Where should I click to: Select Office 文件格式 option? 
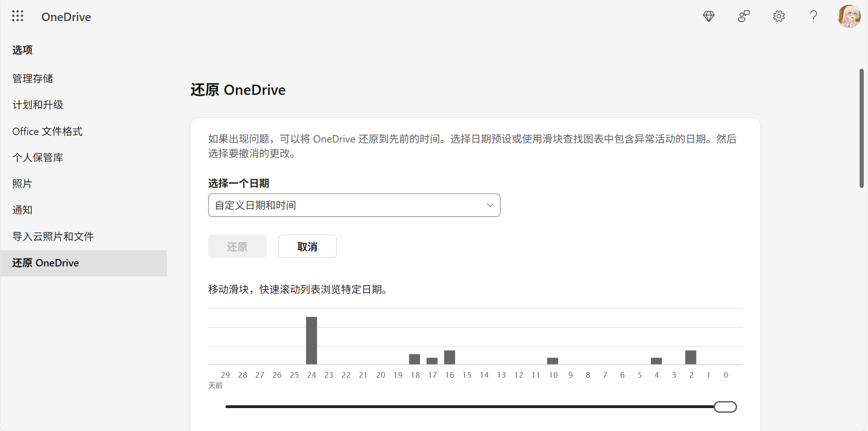[47, 131]
